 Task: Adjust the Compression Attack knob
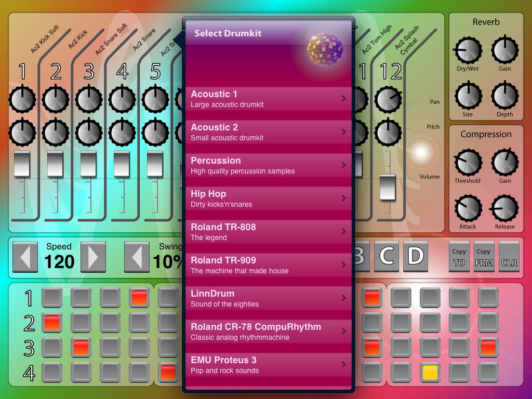(468, 208)
